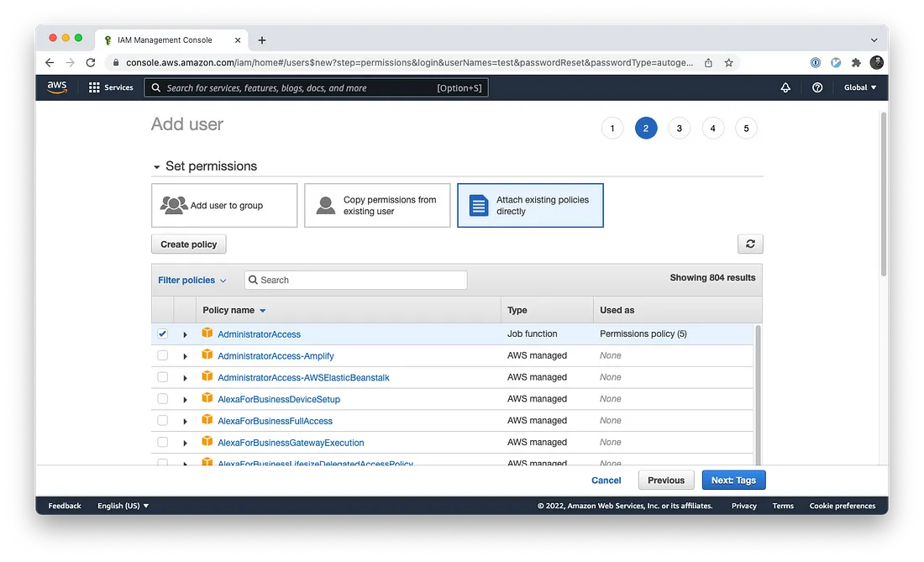924x562 pixels.
Task: Go to wizard step 1
Action: [x=612, y=128]
